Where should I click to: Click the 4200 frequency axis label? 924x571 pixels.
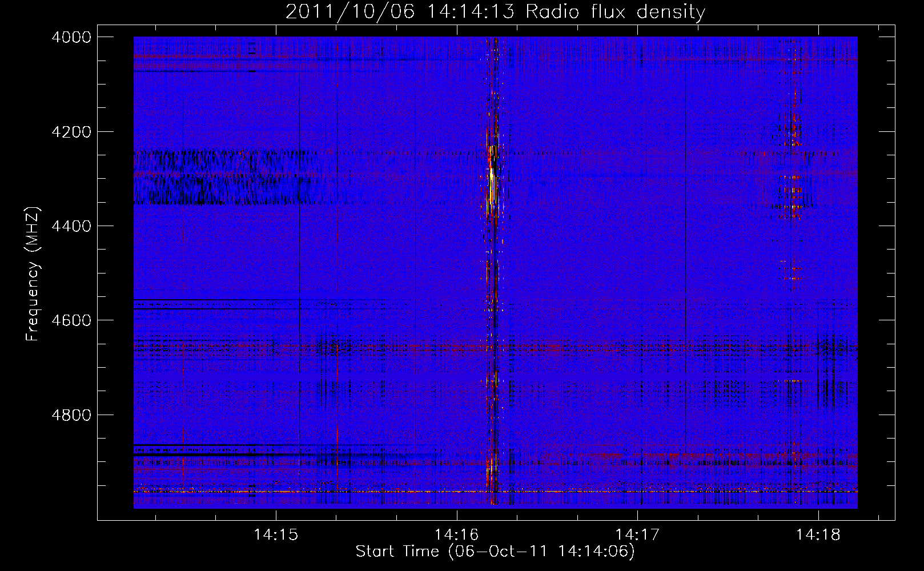pos(71,132)
